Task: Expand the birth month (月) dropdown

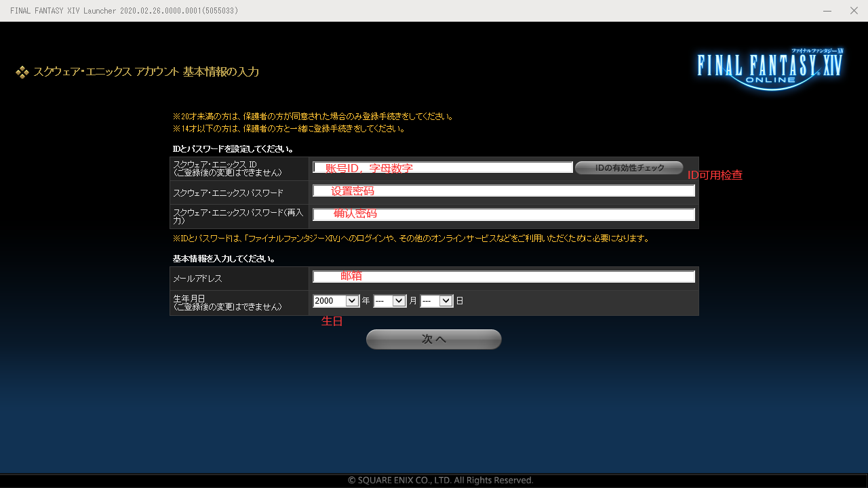Action: pos(390,301)
